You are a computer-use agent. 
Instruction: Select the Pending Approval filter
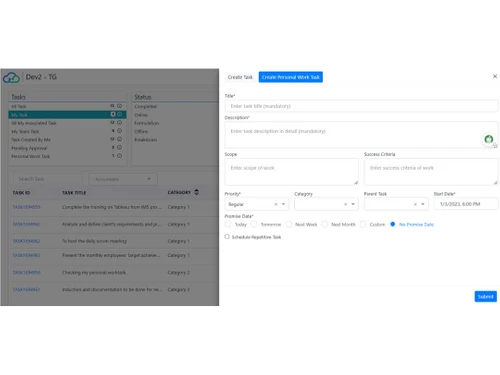[x=67, y=148]
